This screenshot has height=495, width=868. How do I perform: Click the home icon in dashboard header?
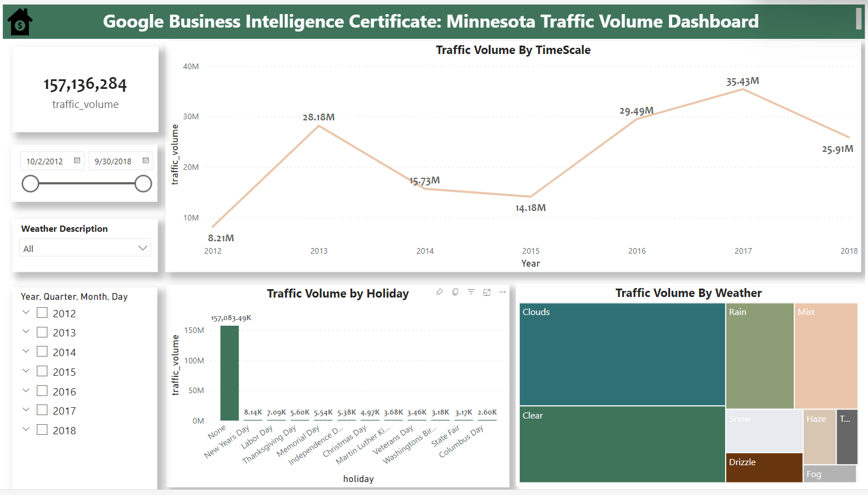[20, 22]
